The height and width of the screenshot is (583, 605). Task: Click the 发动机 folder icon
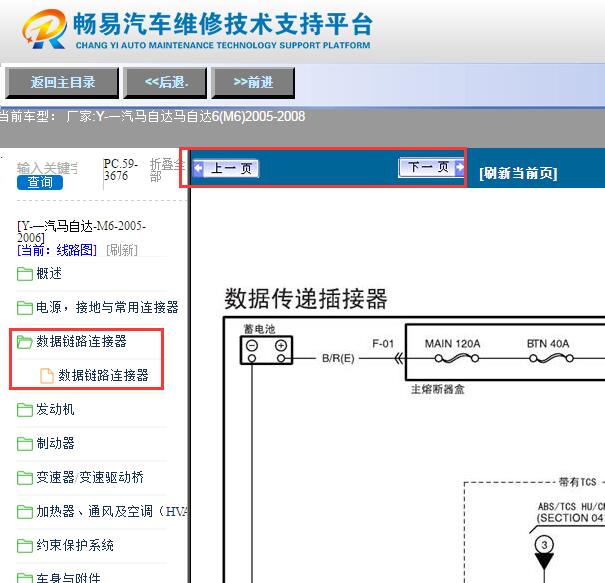point(25,410)
